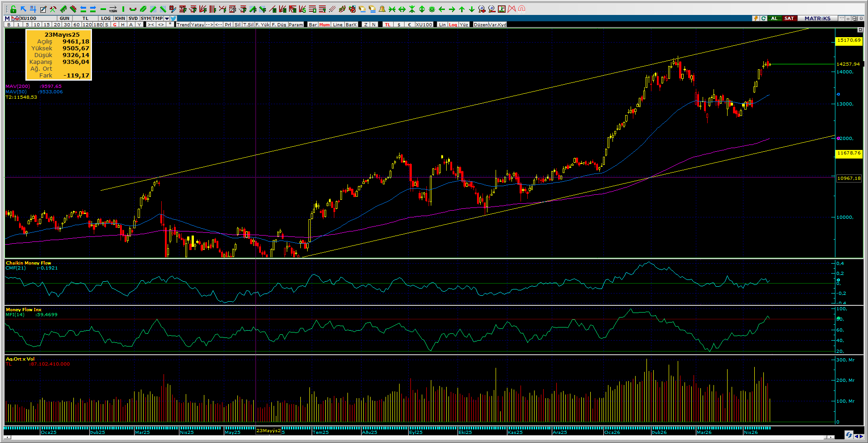Click the 15170,69 yellow price label
This screenshot has height=443, width=868.
tap(849, 40)
